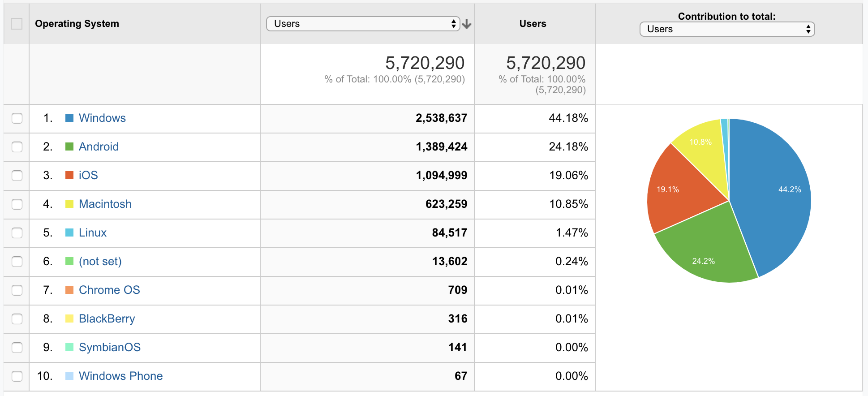Image resolution: width=868 pixels, height=396 pixels.
Task: Click the yellow Macintosh legend square
Action: pyautogui.click(x=69, y=204)
